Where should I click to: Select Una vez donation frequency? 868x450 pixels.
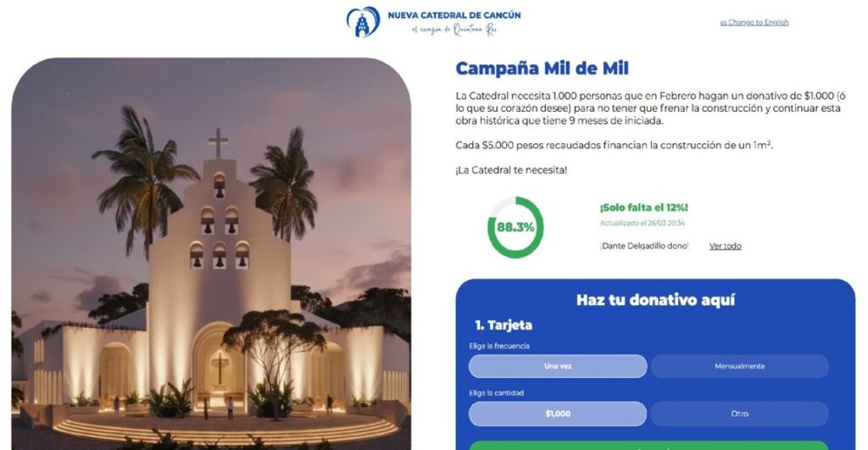click(x=558, y=366)
